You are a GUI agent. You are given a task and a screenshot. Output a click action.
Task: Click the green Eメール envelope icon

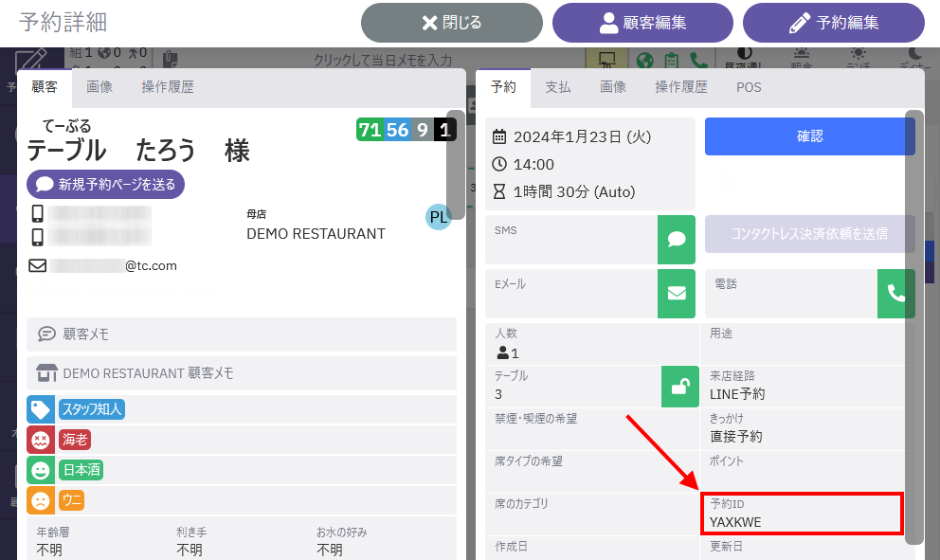(x=677, y=293)
